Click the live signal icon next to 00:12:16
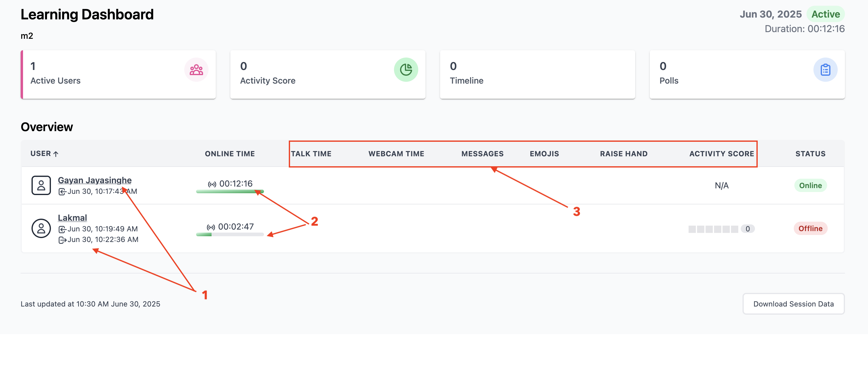This screenshot has width=868, height=381. (212, 184)
